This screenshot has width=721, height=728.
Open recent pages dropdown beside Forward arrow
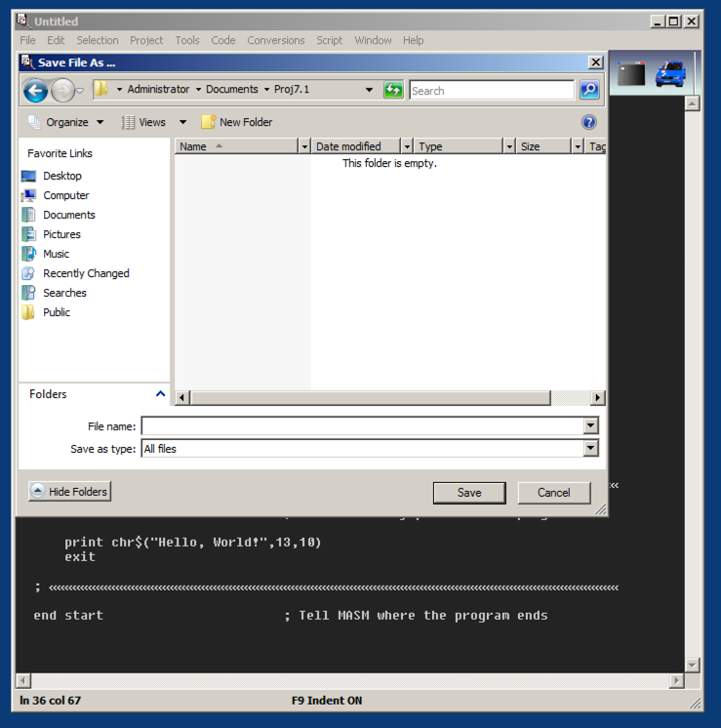click(80, 91)
